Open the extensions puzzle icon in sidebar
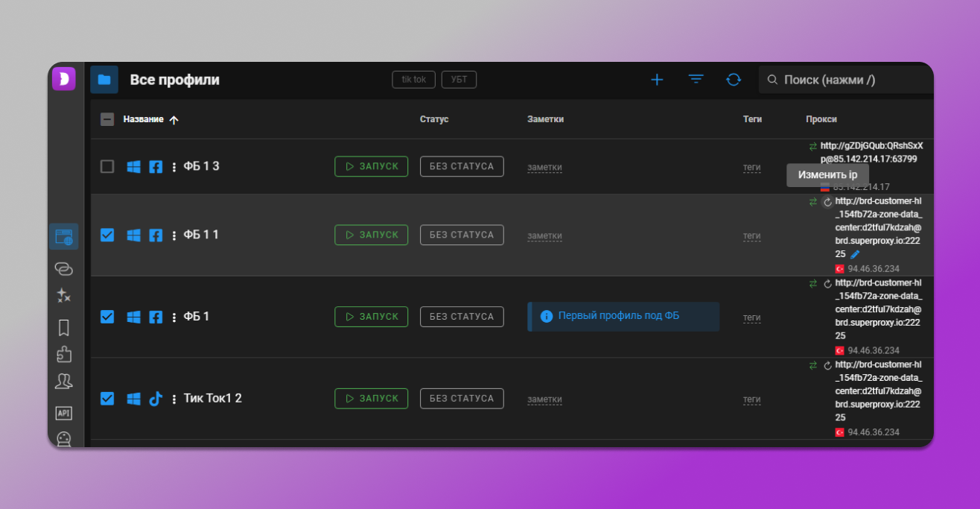Viewport: 980px width, 509px height. pyautogui.click(x=64, y=355)
